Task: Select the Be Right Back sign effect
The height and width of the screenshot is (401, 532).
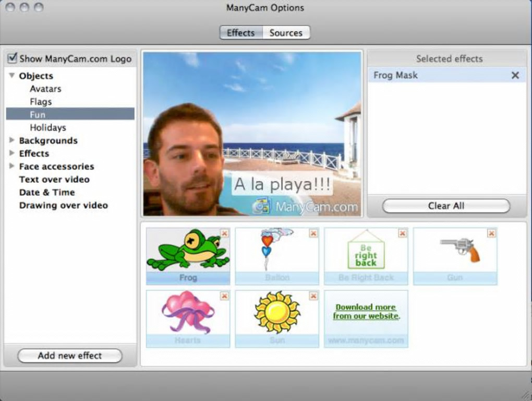Action: coord(366,256)
